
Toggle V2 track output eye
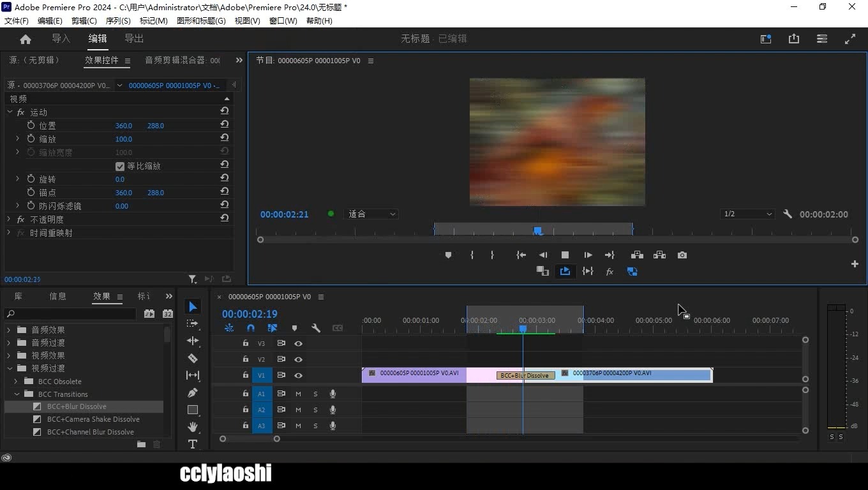click(x=298, y=359)
